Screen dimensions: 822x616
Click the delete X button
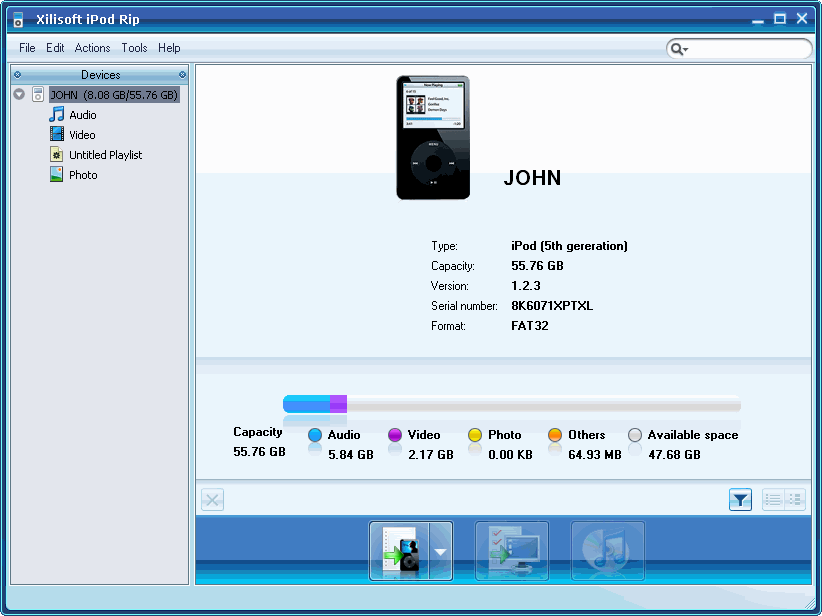(212, 500)
